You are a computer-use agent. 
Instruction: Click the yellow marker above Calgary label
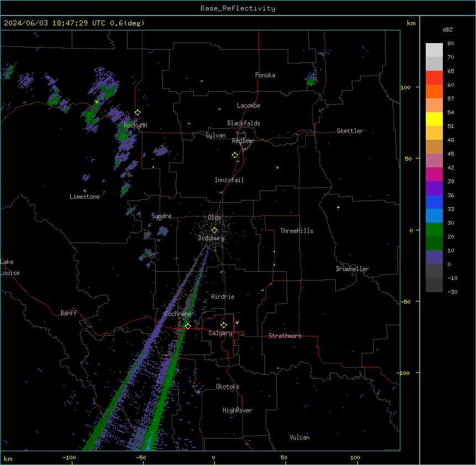[224, 325]
